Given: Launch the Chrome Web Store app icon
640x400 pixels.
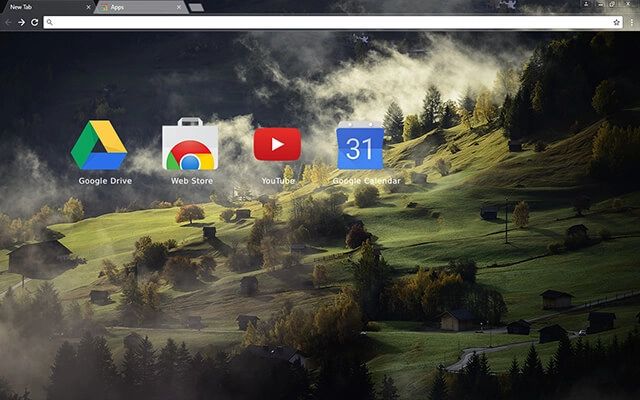Looking at the screenshot, I should [x=190, y=144].
